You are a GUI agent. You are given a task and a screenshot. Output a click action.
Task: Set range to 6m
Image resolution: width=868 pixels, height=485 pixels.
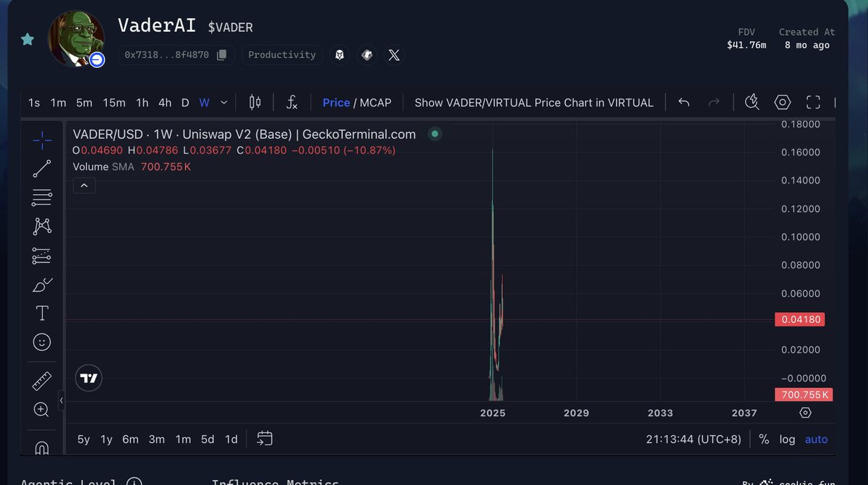click(x=130, y=439)
